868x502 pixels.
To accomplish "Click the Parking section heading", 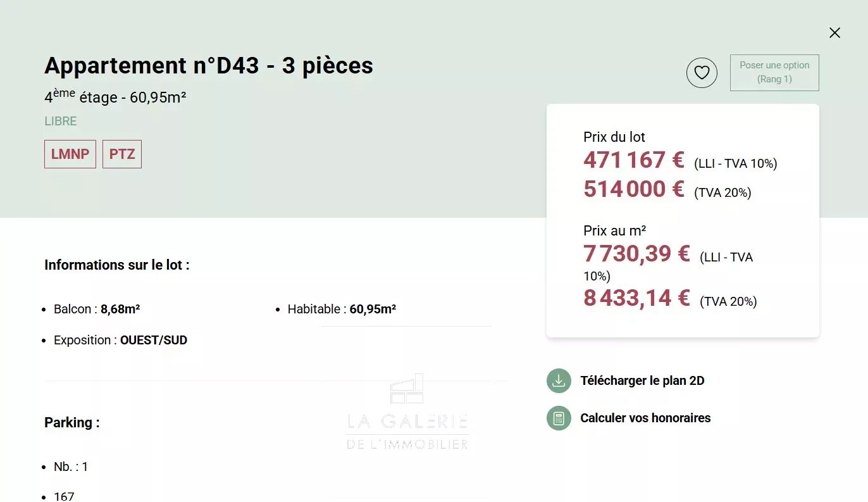I will pos(72,423).
